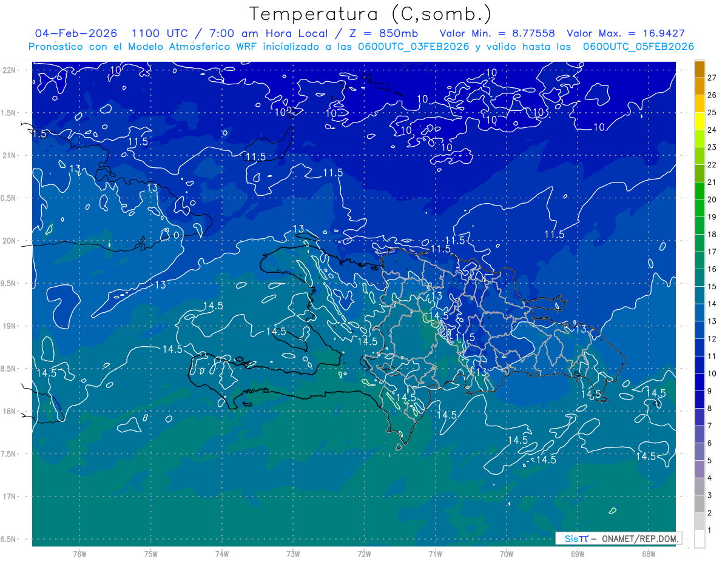728x562 pixels.
Task: Click the colorbar scale label '9'
Action: click(x=710, y=391)
